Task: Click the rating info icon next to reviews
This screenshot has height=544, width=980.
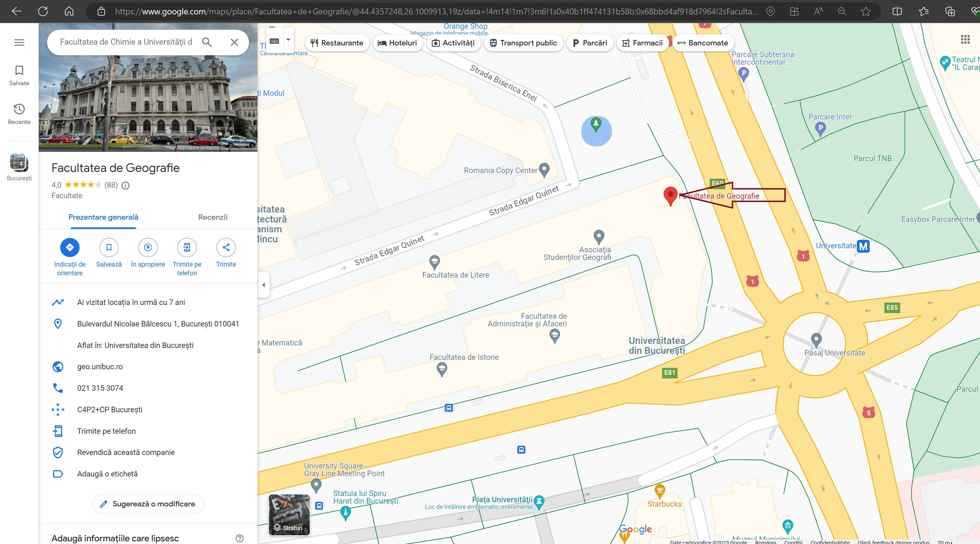Action: point(125,185)
